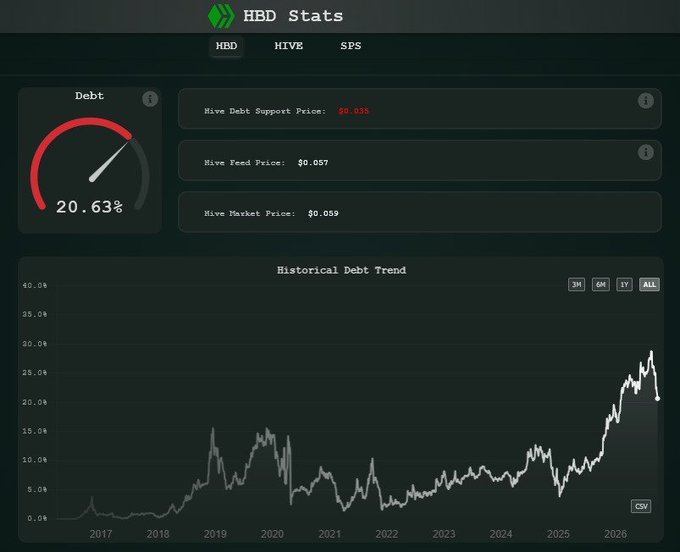Set chart range to 1Y

624,284
